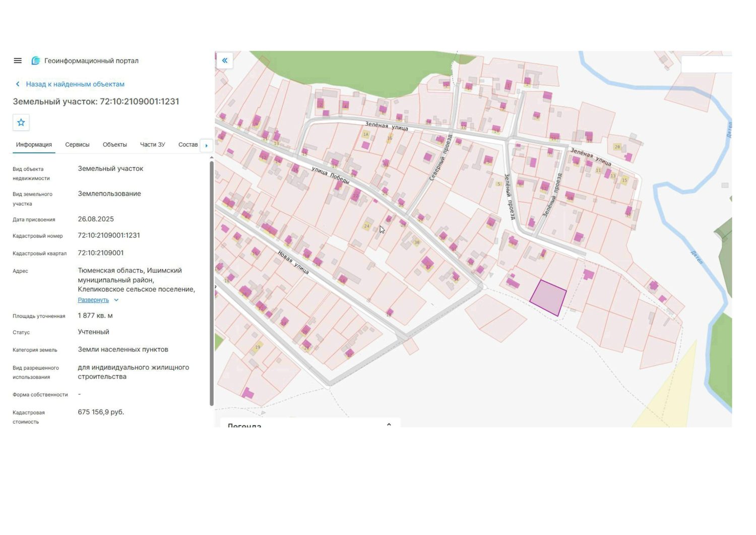The image size is (756, 535).
Task: Open the Состав tab
Action: (188, 145)
